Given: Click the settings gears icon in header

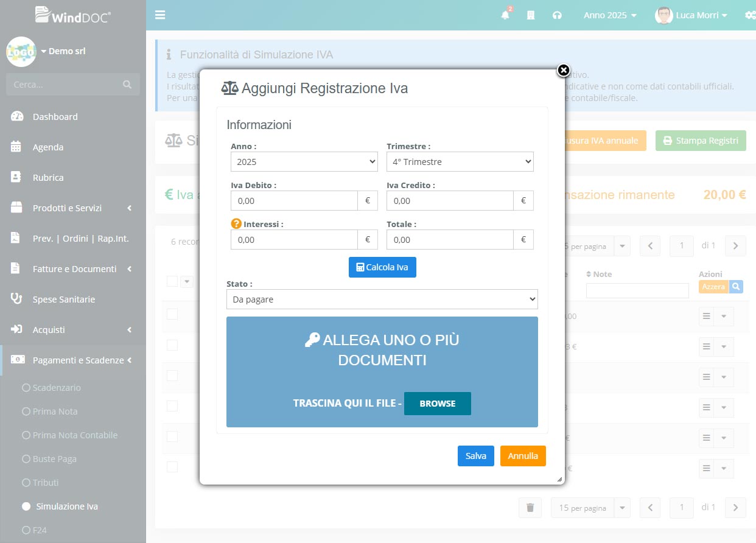Looking at the screenshot, I should [x=750, y=15].
